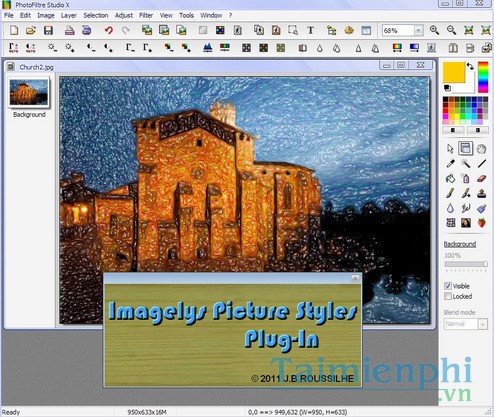Close the Imagelys Picture Styles splash window

[x=355, y=278]
